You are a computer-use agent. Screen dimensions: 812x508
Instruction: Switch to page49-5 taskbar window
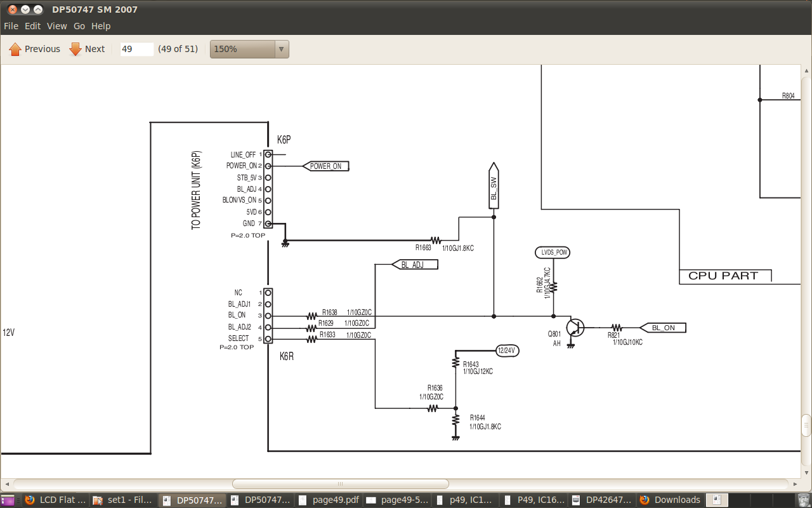point(396,500)
